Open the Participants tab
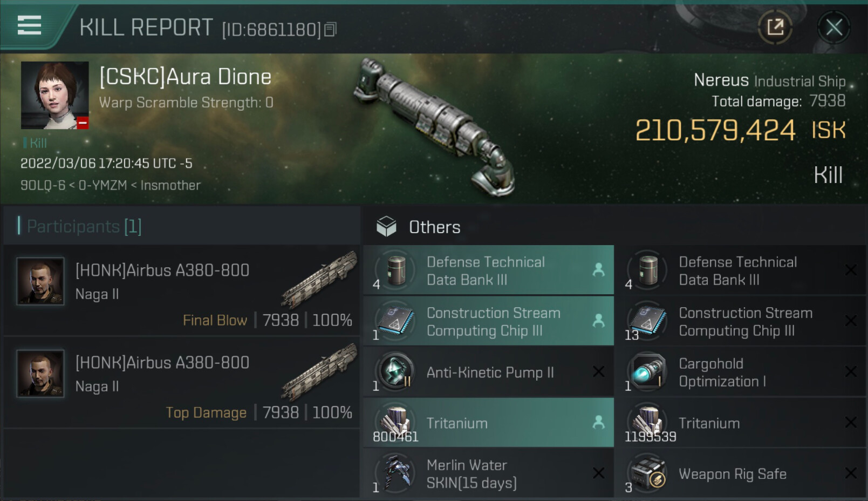 (x=84, y=226)
